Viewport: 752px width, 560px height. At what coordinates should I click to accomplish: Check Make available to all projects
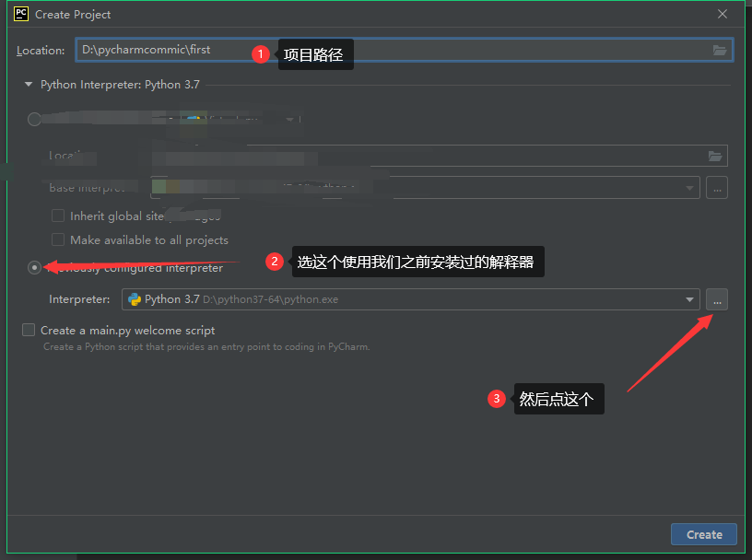click(x=58, y=239)
